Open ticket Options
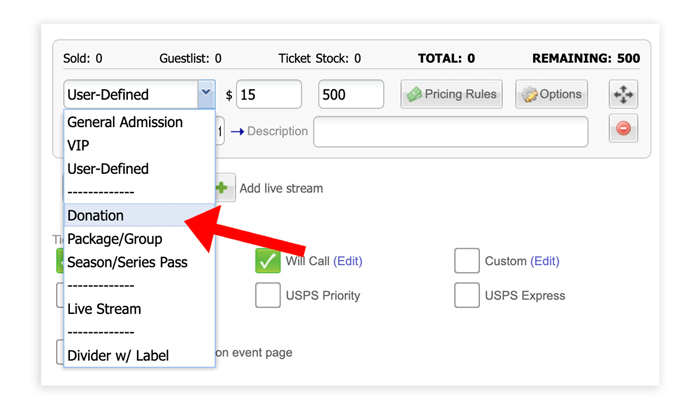The width and height of the screenshot is (700, 409). coord(551,94)
